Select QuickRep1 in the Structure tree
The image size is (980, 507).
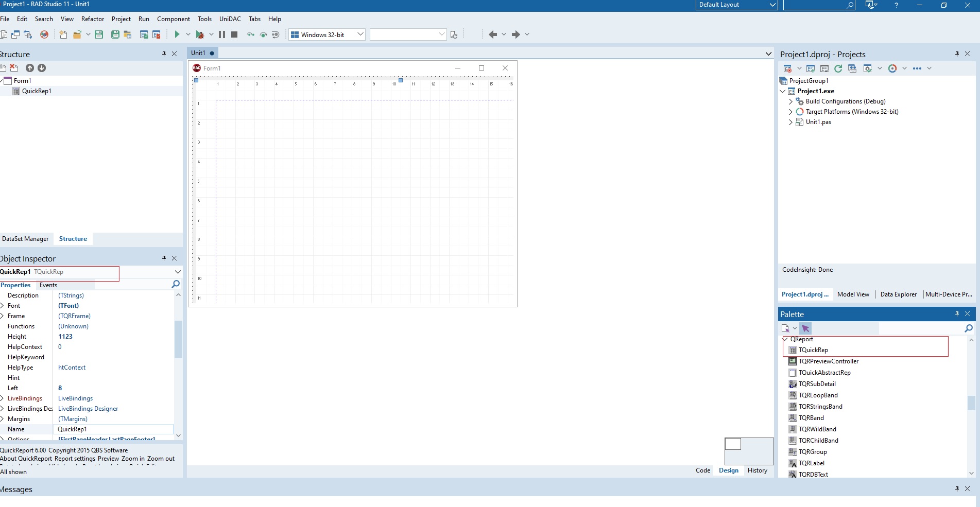coord(37,91)
